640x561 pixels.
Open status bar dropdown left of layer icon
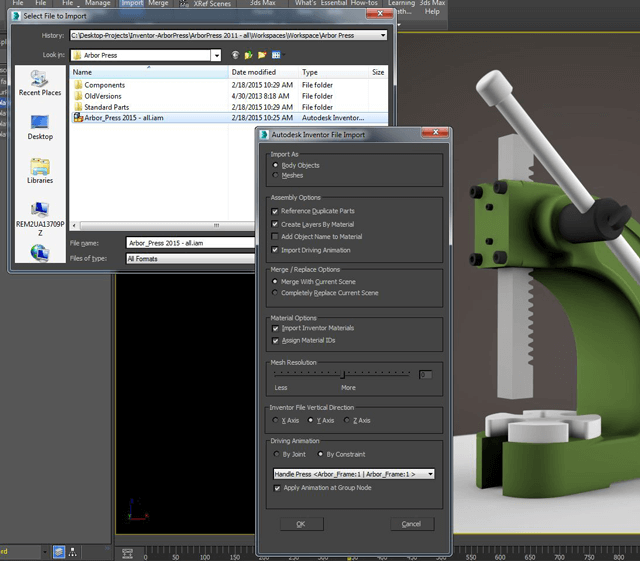[x=44, y=552]
